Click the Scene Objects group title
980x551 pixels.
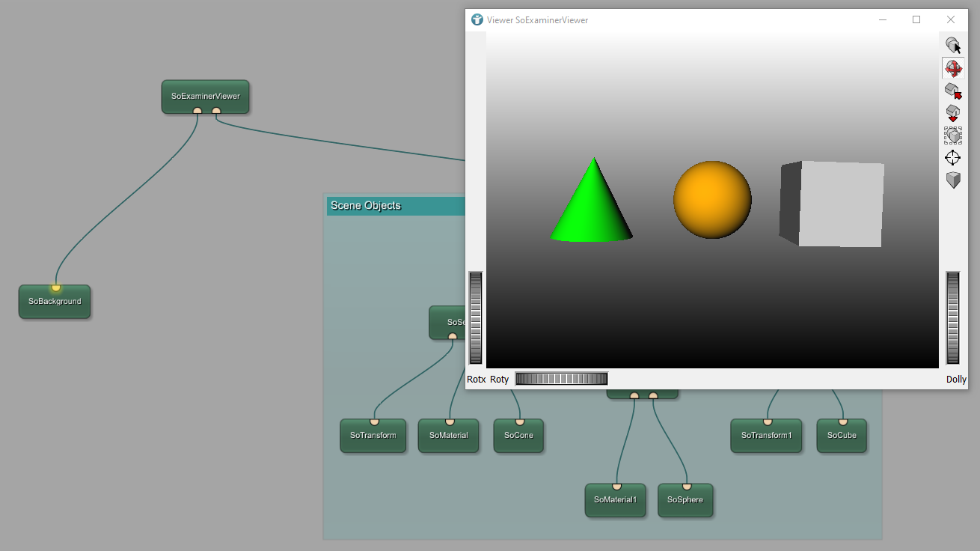[366, 206]
